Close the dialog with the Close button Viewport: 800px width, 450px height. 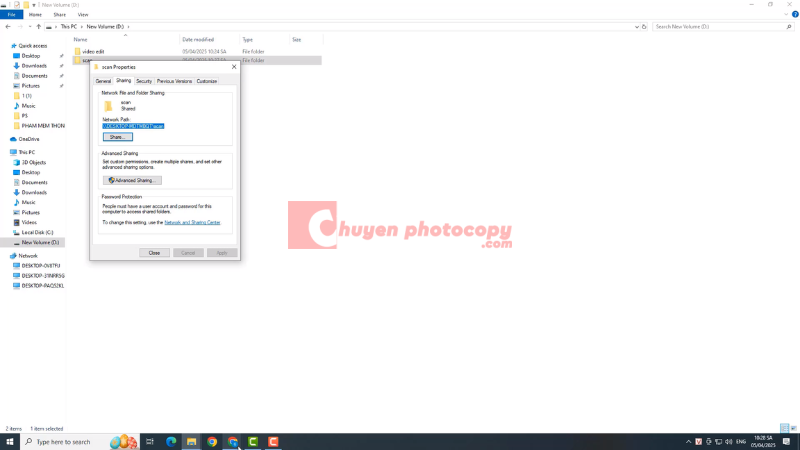coord(154,253)
